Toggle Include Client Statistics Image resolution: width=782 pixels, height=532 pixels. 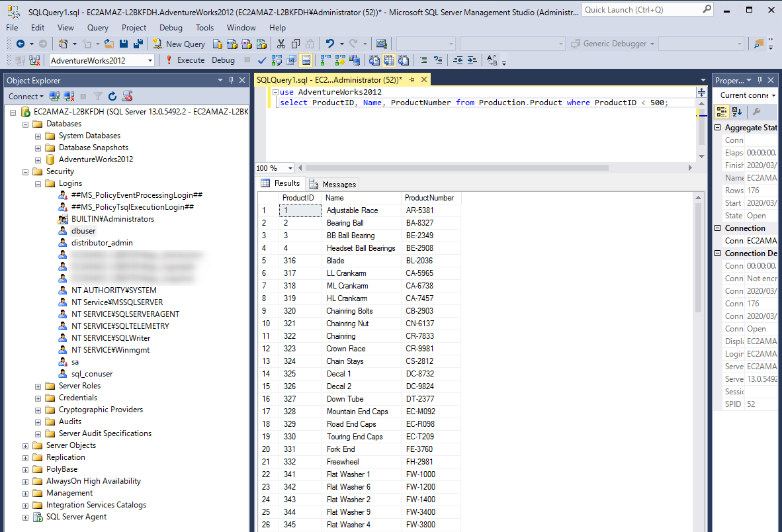pyautogui.click(x=355, y=60)
